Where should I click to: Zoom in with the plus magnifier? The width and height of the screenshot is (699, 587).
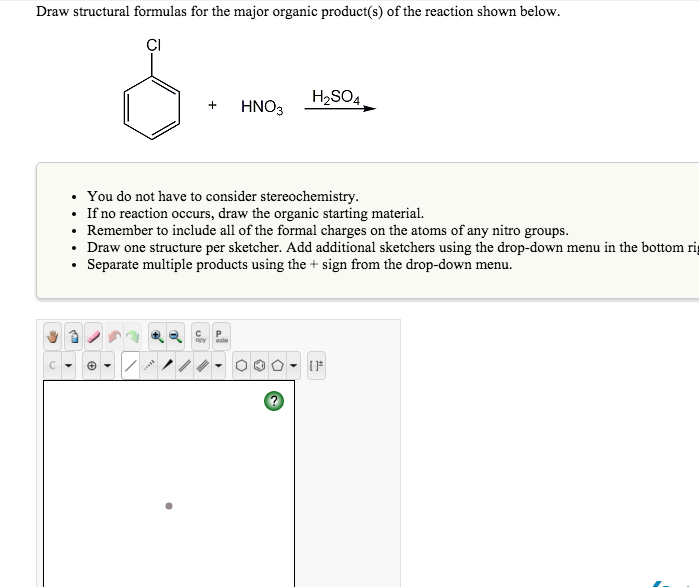pos(157,337)
